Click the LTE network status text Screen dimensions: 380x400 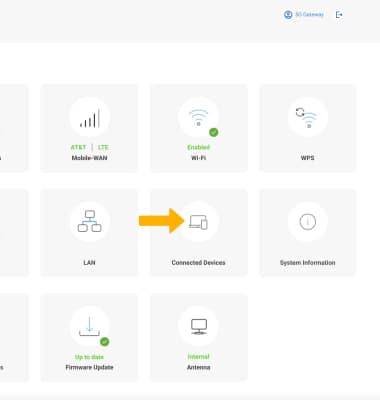[x=103, y=147]
